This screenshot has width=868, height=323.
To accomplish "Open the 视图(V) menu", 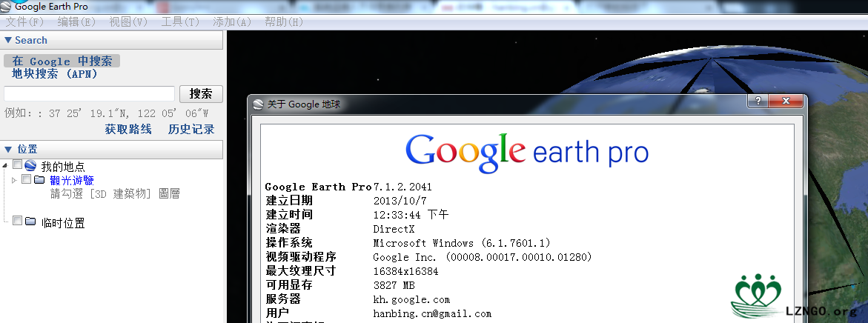I will [128, 22].
